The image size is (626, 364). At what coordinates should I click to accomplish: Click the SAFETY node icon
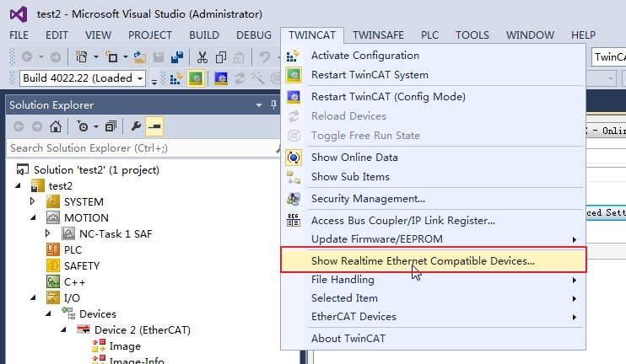[x=53, y=265]
